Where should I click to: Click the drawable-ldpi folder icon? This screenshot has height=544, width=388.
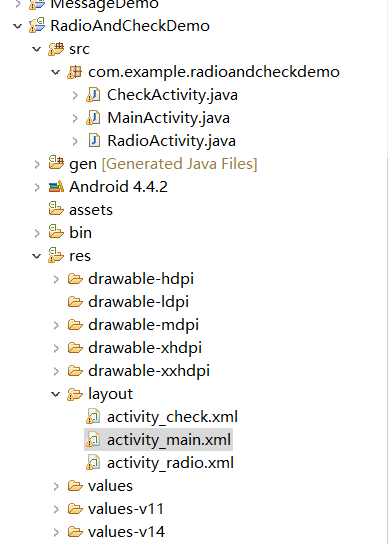[x=75, y=301]
